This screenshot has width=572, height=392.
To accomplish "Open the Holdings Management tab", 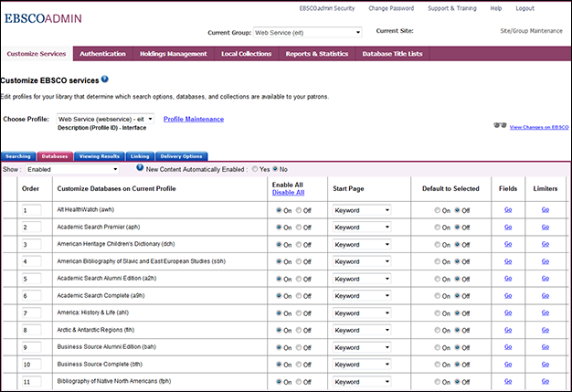I will [x=174, y=54].
